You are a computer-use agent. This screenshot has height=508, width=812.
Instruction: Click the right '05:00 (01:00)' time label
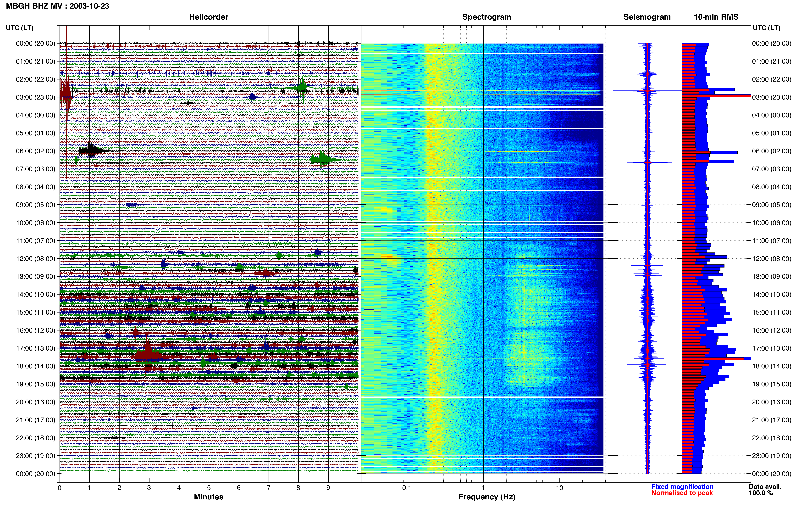click(772, 133)
